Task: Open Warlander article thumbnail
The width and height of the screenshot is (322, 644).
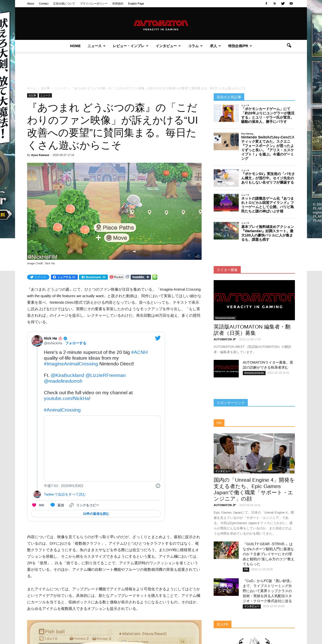Action: coord(226,231)
